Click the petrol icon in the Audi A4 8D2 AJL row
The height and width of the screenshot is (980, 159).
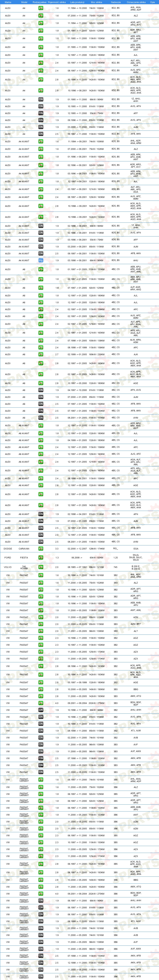pyautogui.click(x=41, y=55)
